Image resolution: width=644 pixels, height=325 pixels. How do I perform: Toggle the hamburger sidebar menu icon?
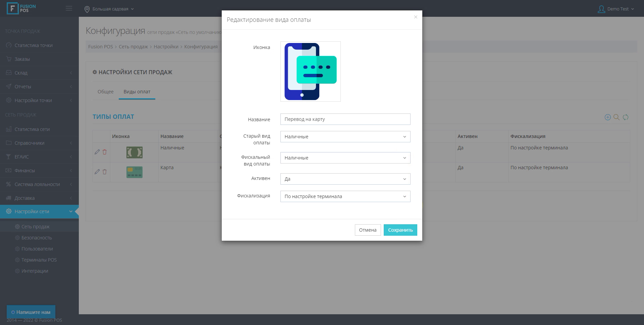(x=69, y=8)
